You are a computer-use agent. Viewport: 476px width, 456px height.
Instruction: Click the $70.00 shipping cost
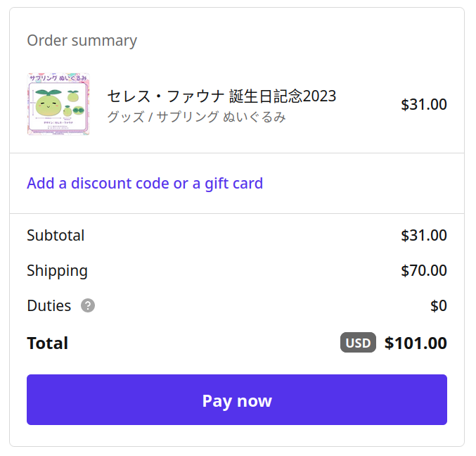point(423,271)
